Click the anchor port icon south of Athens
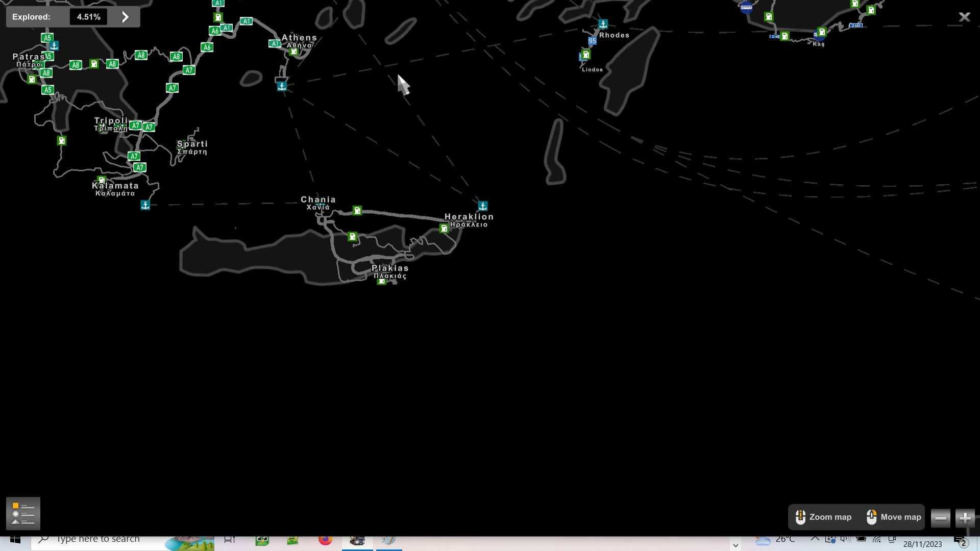 (282, 86)
